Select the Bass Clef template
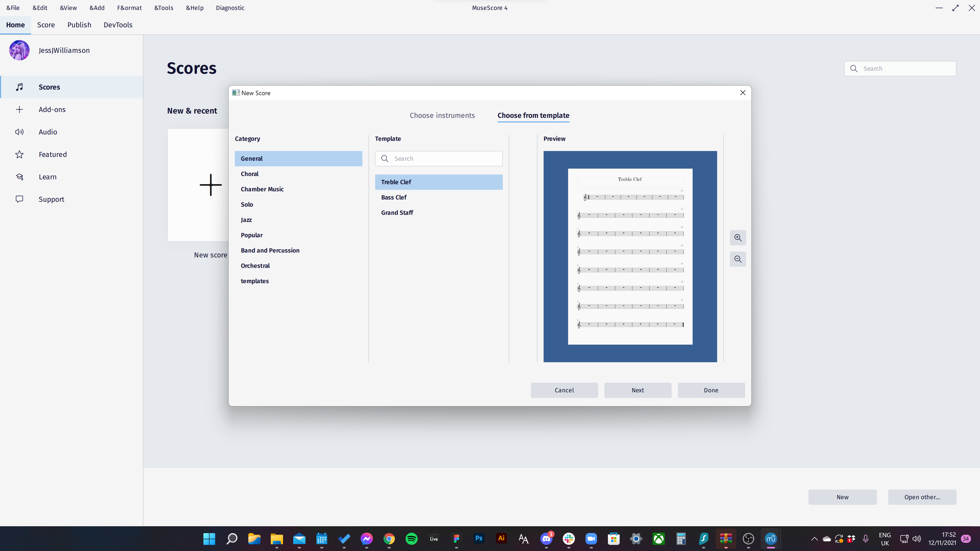980x551 pixels. point(394,197)
